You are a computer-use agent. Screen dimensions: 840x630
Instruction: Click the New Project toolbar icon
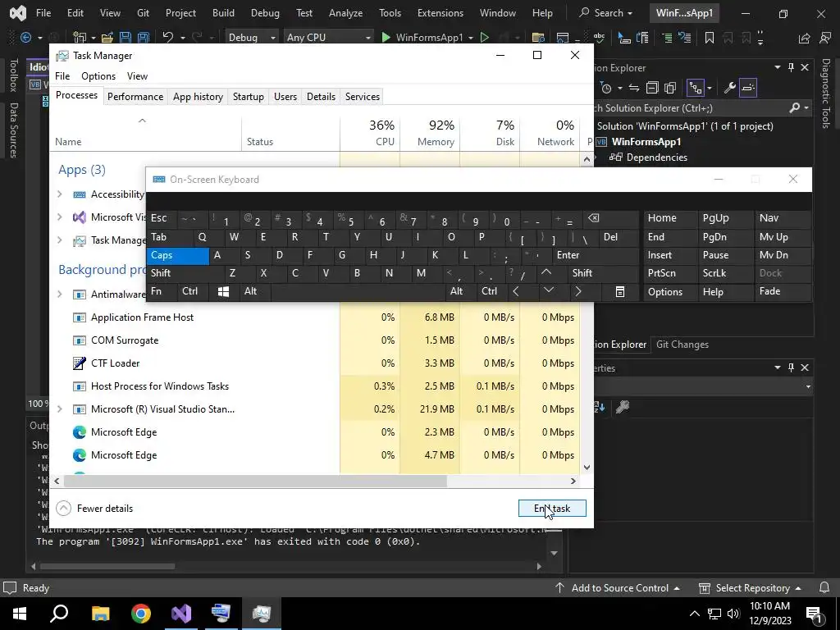pyautogui.click(x=80, y=38)
